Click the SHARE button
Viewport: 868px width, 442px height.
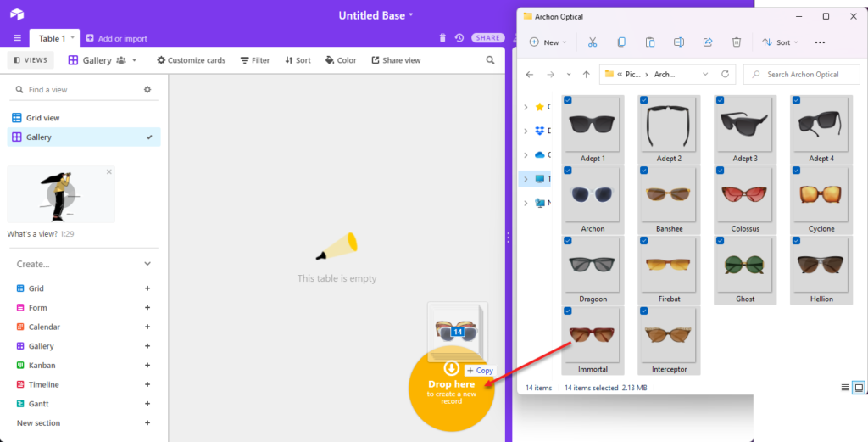click(487, 37)
